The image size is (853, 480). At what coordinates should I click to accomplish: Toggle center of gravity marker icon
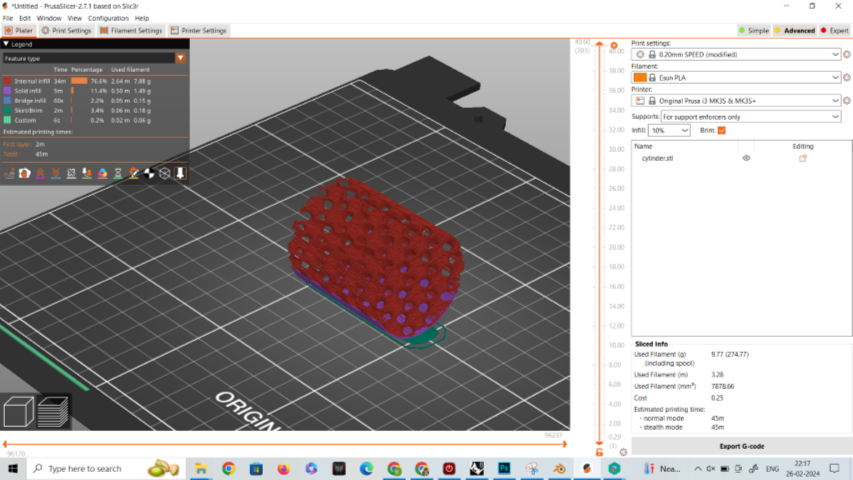(x=149, y=173)
